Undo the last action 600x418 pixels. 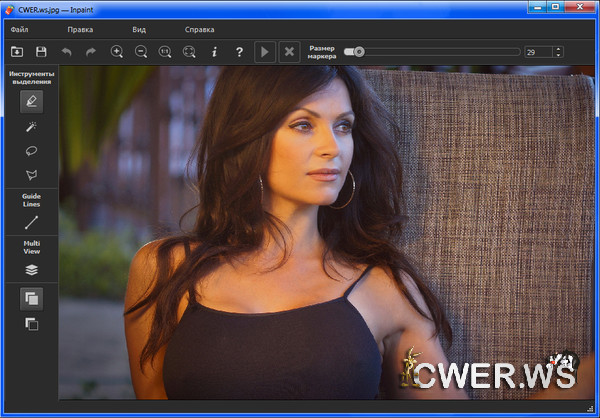point(67,51)
